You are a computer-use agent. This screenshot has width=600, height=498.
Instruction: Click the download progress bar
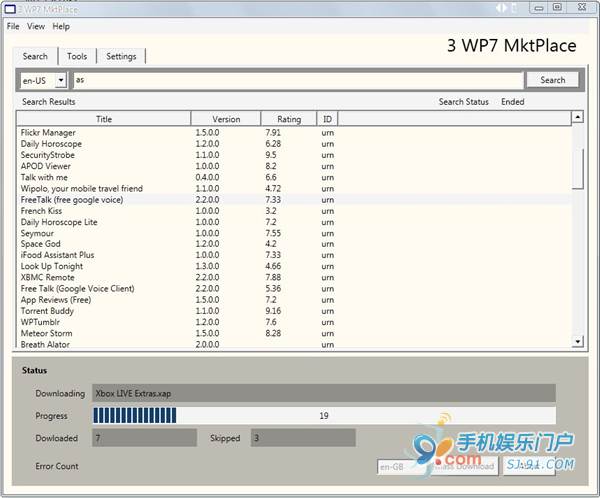tap(324, 415)
